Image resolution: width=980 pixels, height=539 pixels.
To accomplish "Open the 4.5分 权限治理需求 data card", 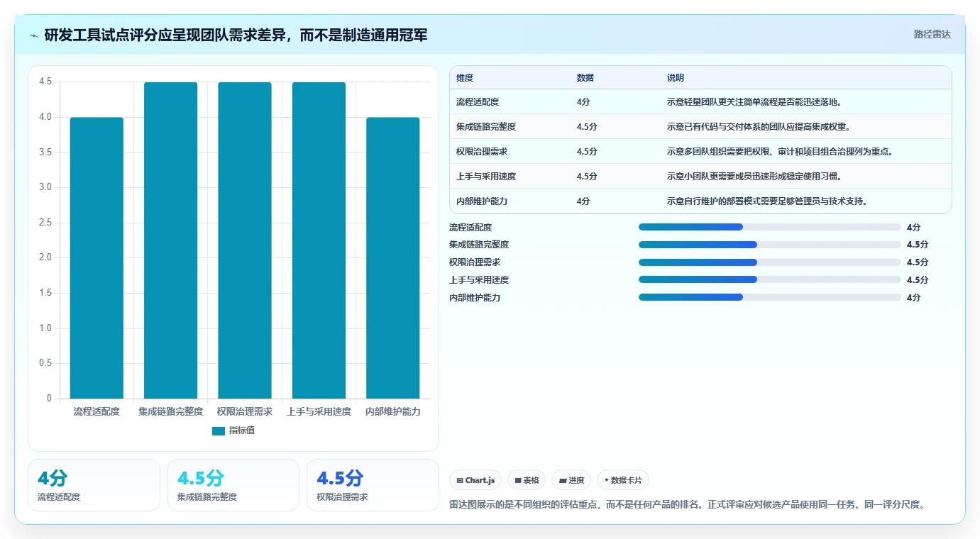I will pos(373,485).
